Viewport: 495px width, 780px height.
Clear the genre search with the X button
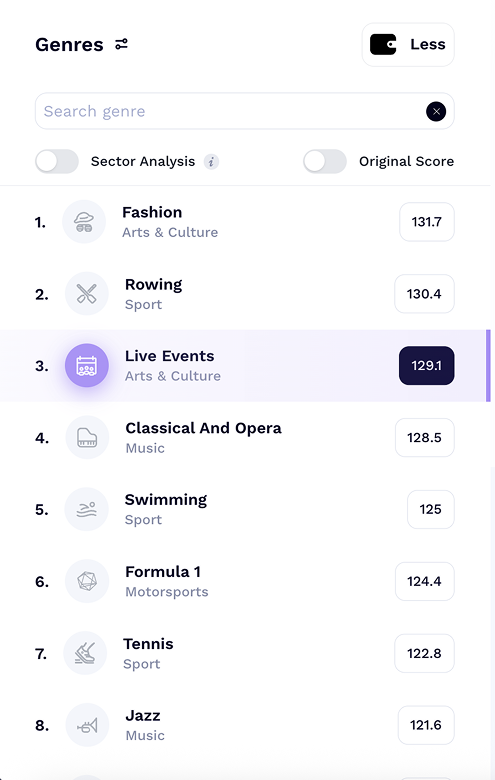coord(436,111)
